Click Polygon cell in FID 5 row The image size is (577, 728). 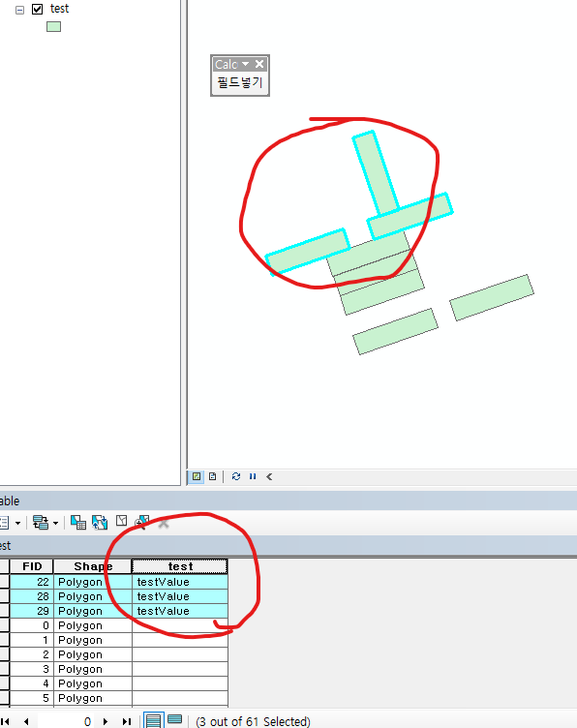[93, 698]
